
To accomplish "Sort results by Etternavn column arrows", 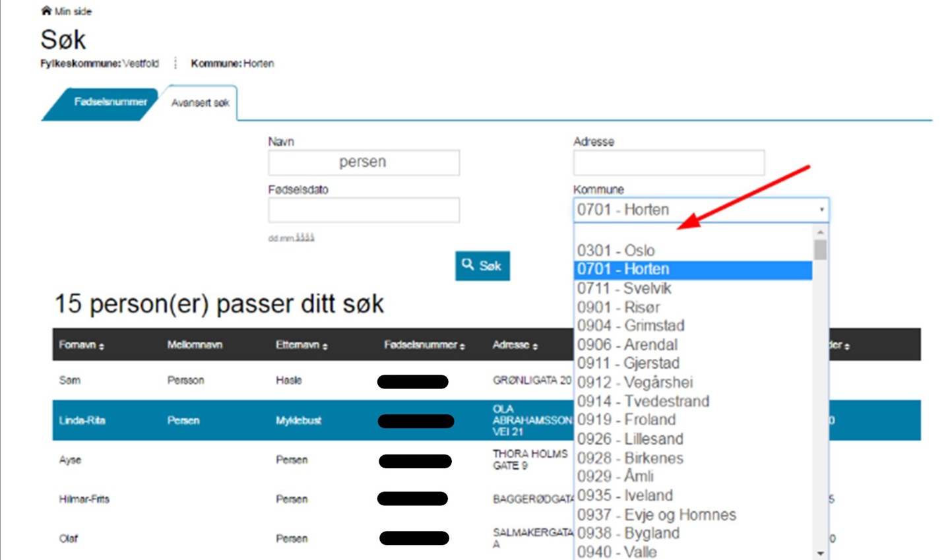I will pos(325,346).
